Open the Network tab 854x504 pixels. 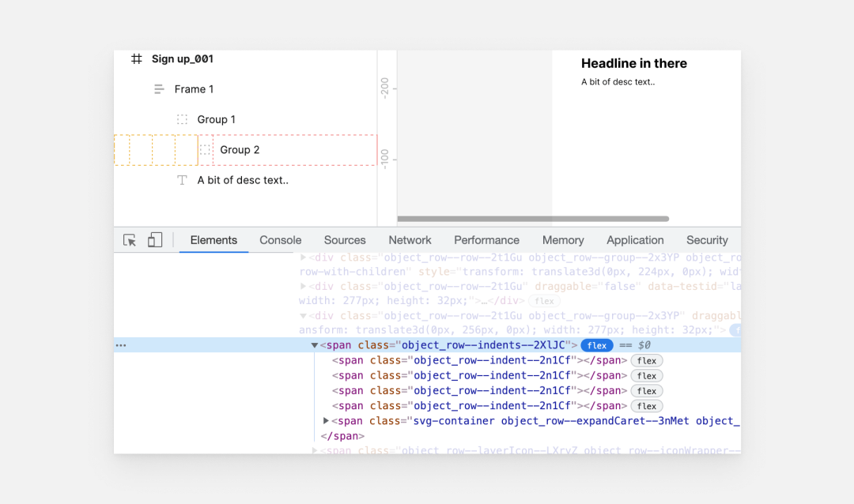410,240
